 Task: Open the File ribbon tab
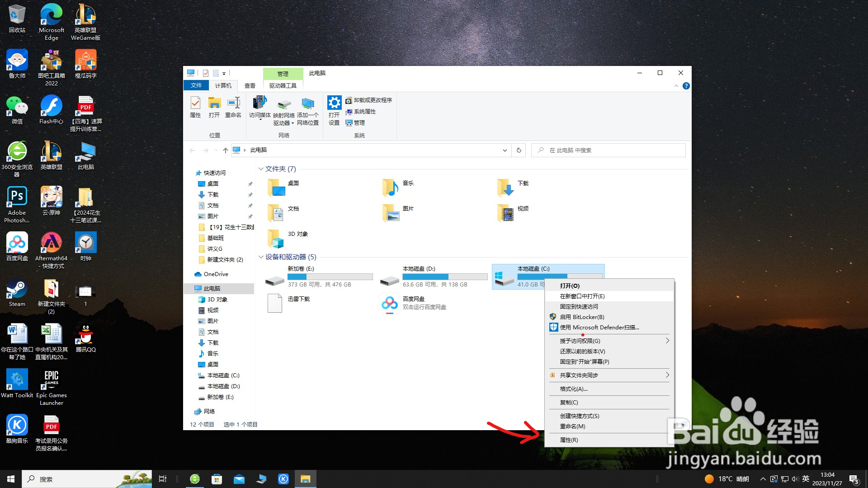[196, 85]
